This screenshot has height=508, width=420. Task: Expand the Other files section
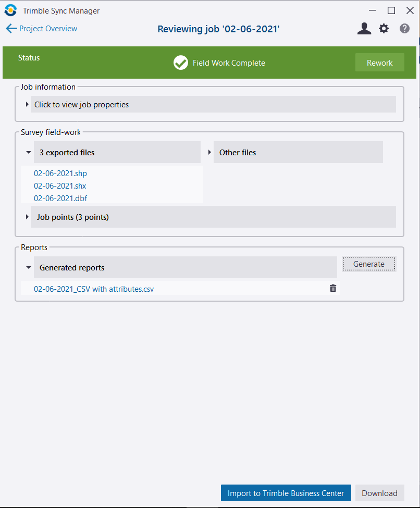click(x=209, y=152)
